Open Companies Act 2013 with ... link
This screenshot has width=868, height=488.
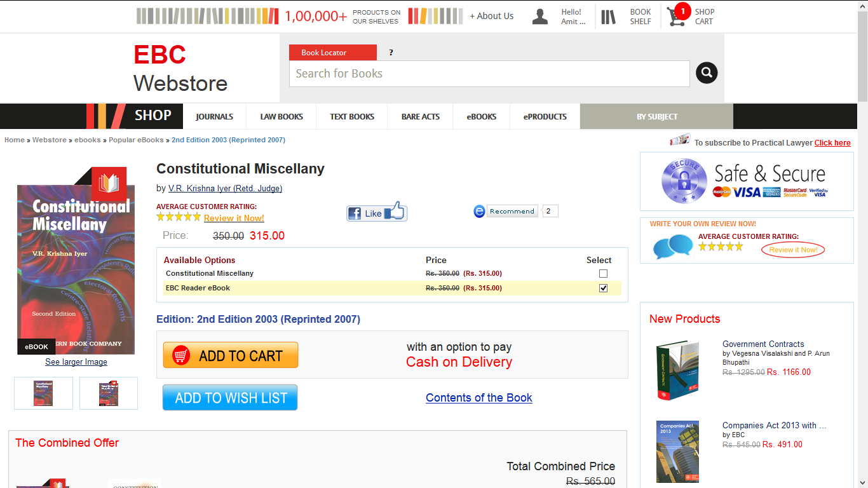click(x=775, y=426)
